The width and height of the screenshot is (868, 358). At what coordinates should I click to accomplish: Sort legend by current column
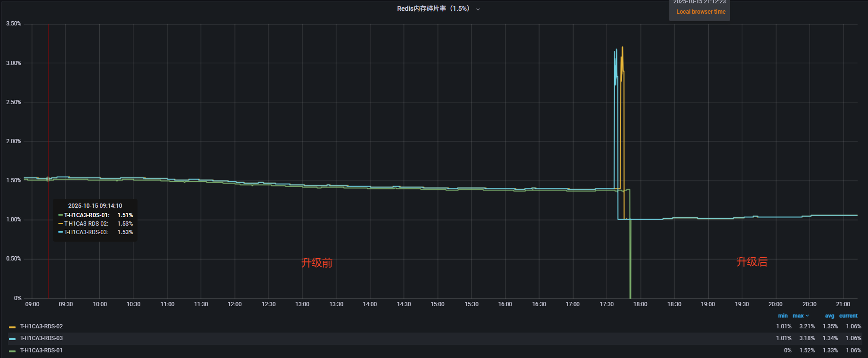[x=848, y=316]
